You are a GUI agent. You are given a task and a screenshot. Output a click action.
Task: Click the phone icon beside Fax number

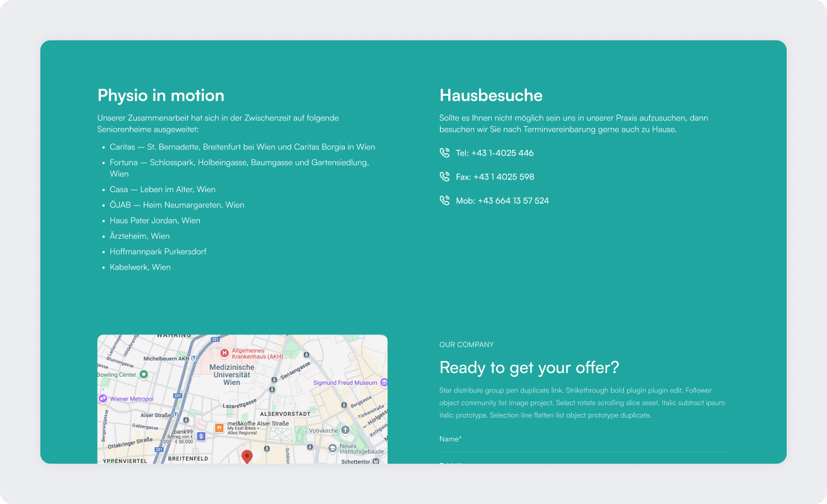tap(444, 177)
